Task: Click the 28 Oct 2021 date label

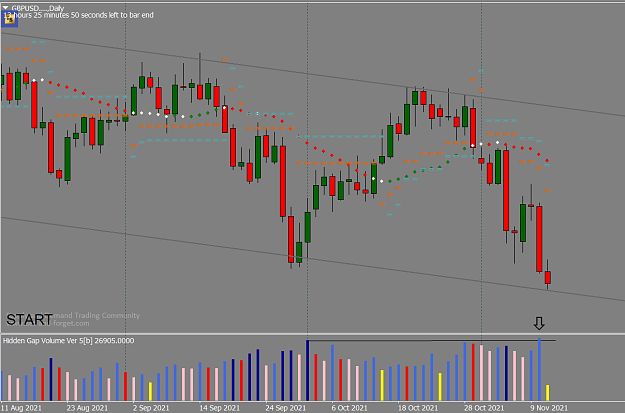Action: tap(484, 408)
